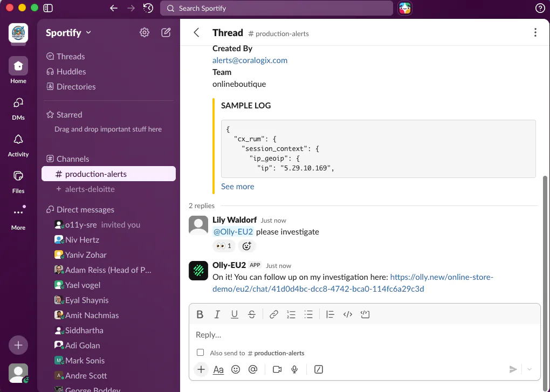Toggle bold formatting in reply box
Viewport: 550px width, 392px height.
pyautogui.click(x=200, y=314)
